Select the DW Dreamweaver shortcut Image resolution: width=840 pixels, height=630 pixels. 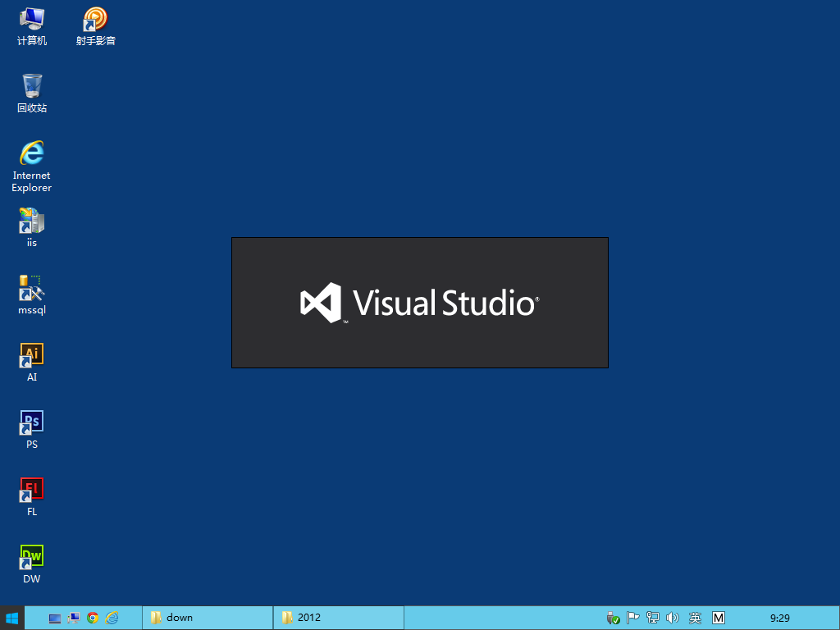32,564
